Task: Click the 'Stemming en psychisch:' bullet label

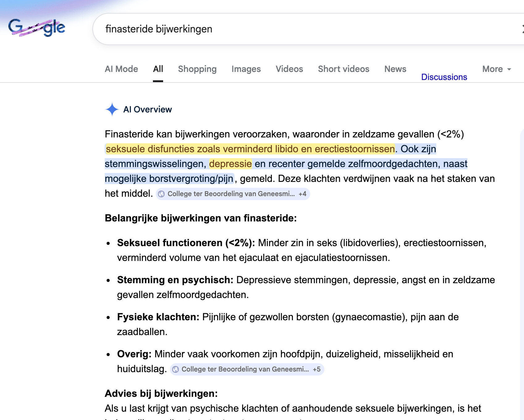Action: (x=175, y=280)
